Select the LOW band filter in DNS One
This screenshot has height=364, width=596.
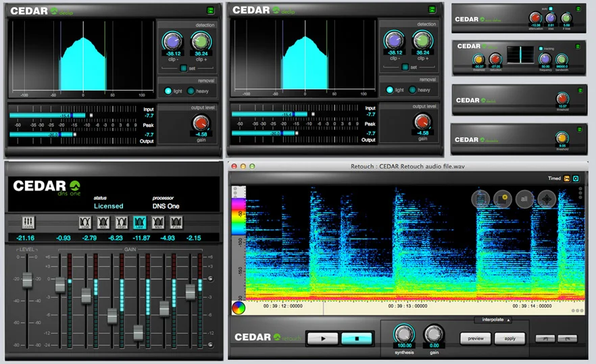(x=85, y=222)
